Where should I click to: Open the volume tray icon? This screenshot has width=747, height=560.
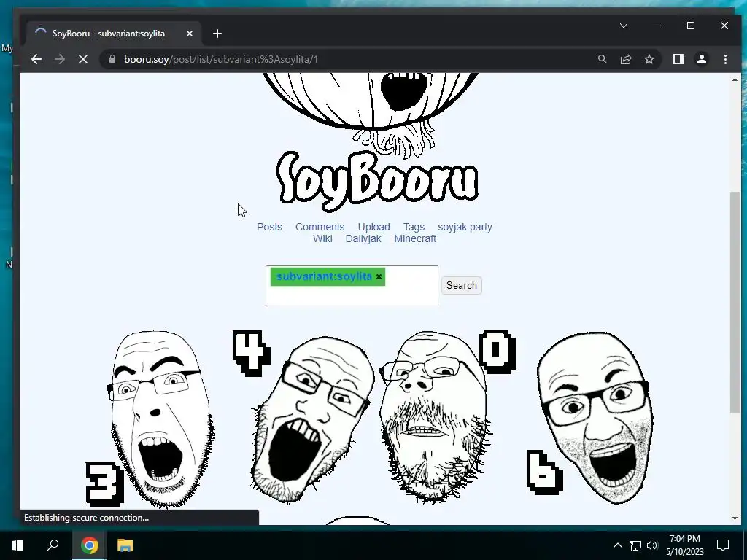652,545
